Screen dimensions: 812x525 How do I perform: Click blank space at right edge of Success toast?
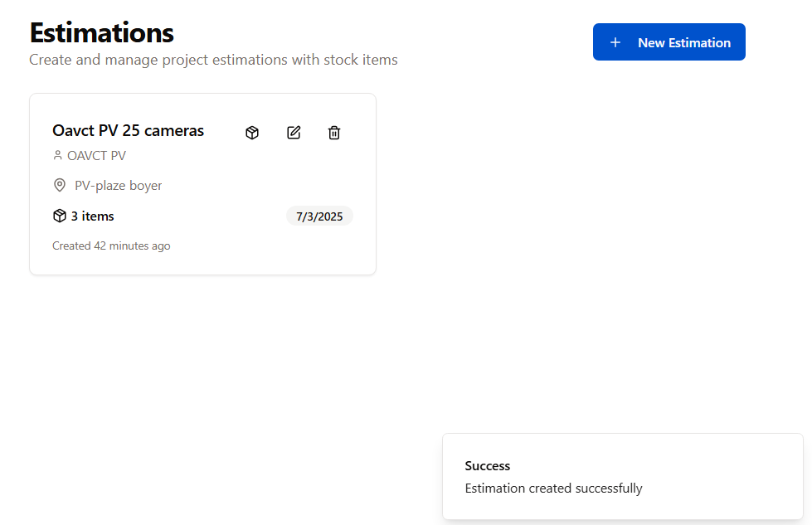tap(771, 476)
